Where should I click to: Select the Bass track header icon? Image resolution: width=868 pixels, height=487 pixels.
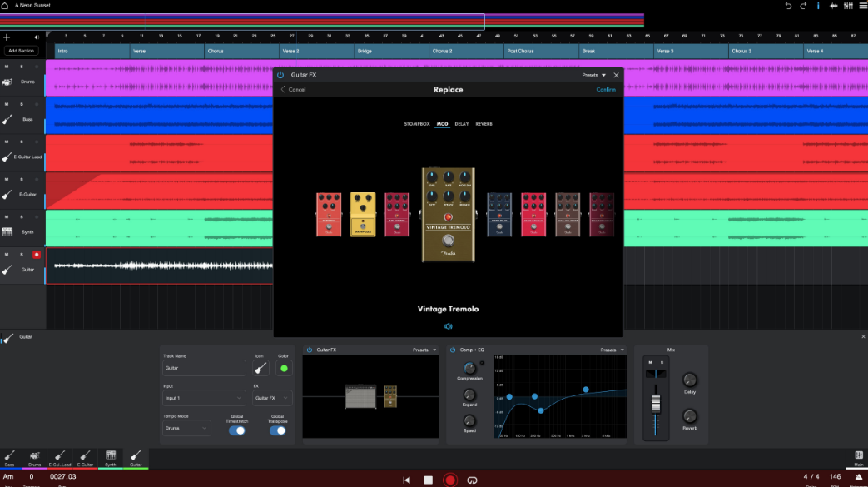[7, 119]
